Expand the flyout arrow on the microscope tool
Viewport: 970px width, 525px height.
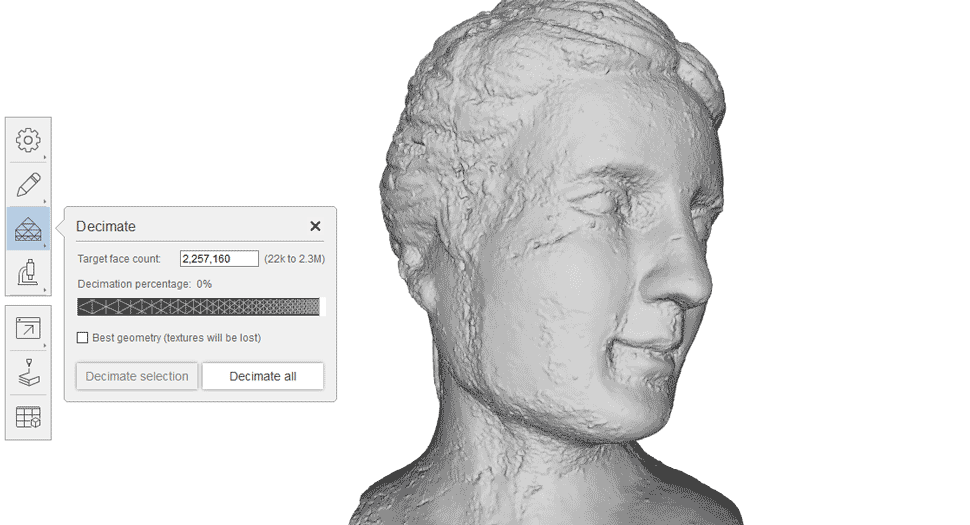45,290
